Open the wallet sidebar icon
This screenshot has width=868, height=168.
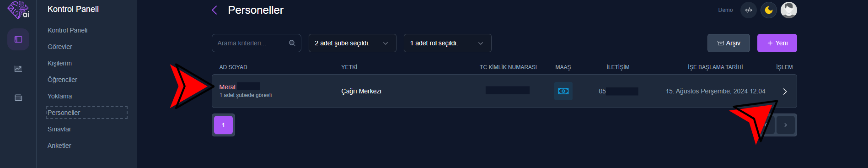coord(18,98)
